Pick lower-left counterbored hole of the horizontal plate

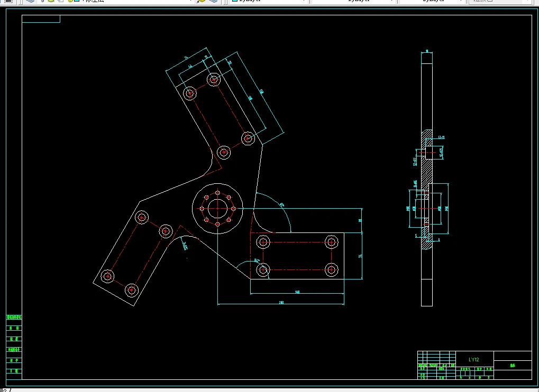(x=263, y=270)
